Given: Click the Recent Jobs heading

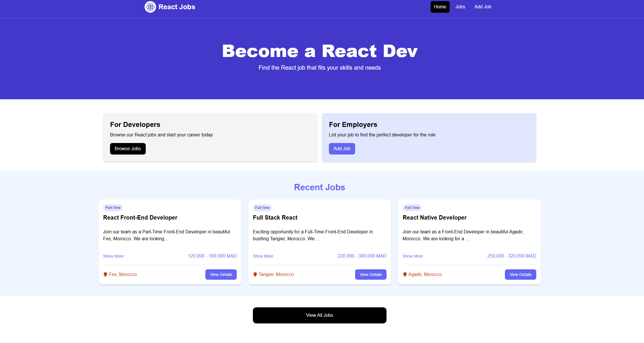Looking at the screenshot, I should click(x=320, y=187).
